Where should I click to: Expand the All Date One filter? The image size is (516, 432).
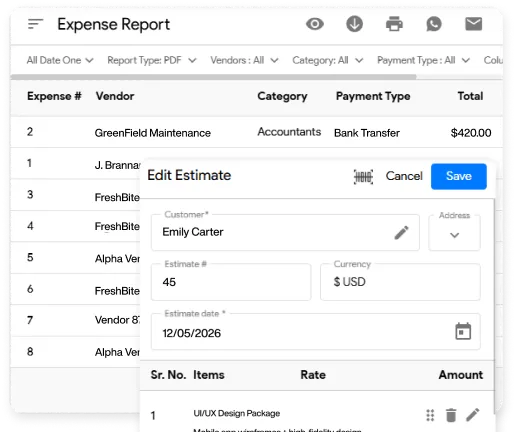pos(60,60)
